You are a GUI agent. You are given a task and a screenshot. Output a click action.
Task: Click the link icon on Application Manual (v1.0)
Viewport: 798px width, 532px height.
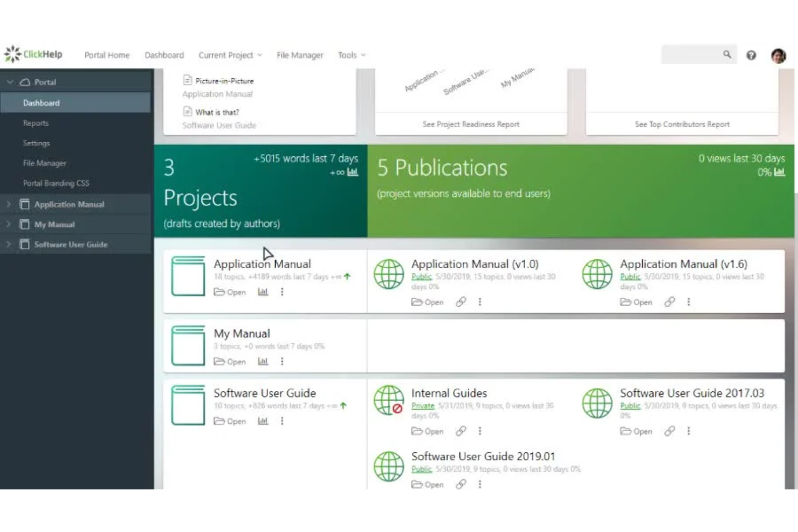point(459,302)
